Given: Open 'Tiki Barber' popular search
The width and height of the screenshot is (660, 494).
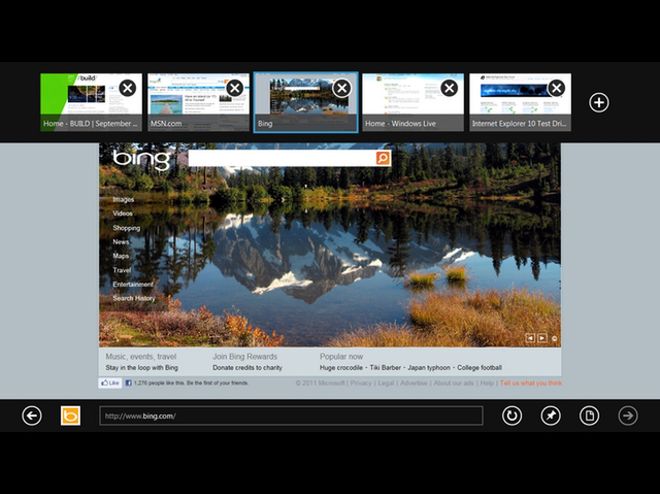Looking at the screenshot, I should pos(385,367).
